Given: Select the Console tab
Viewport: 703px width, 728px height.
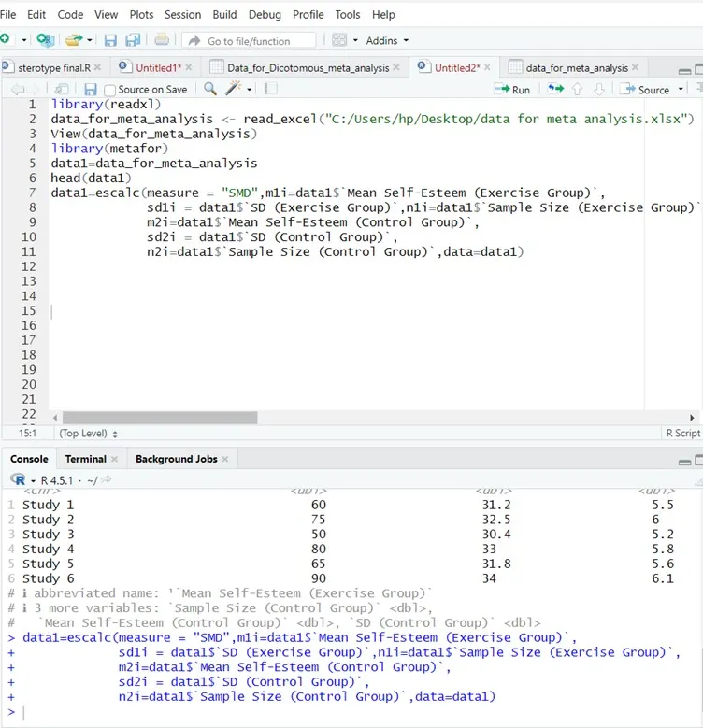Looking at the screenshot, I should [29, 459].
